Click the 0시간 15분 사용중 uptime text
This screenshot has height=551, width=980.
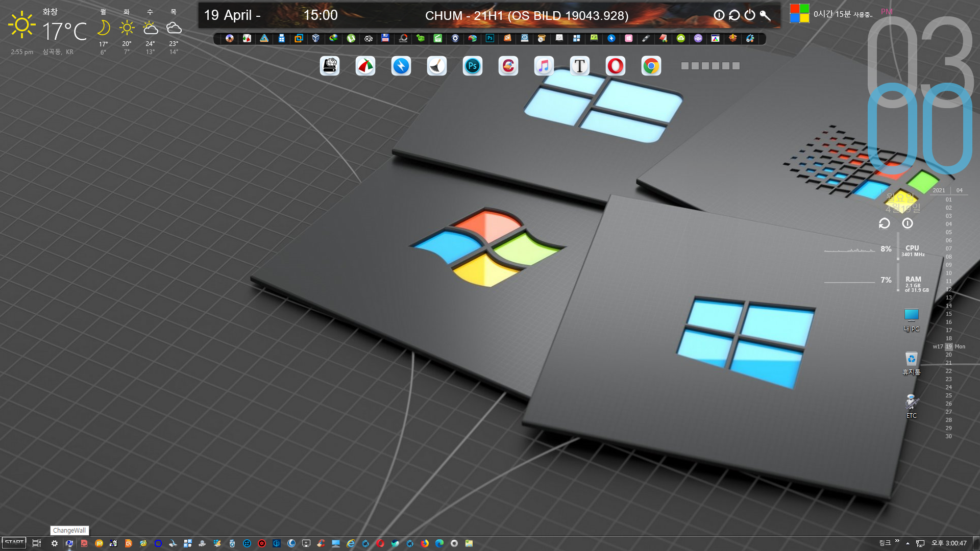pos(843,14)
